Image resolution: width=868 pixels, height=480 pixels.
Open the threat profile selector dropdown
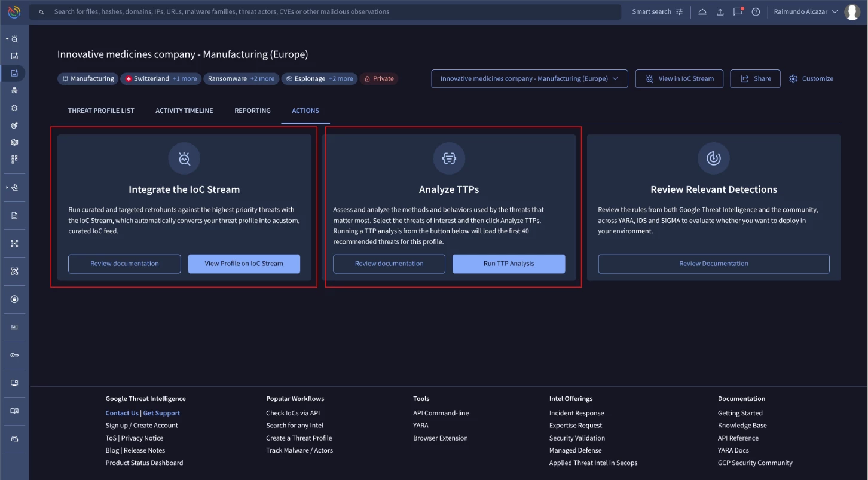[x=530, y=78]
